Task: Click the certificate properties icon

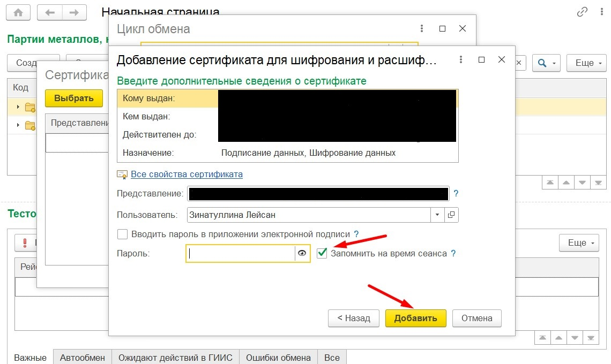Action: (122, 175)
